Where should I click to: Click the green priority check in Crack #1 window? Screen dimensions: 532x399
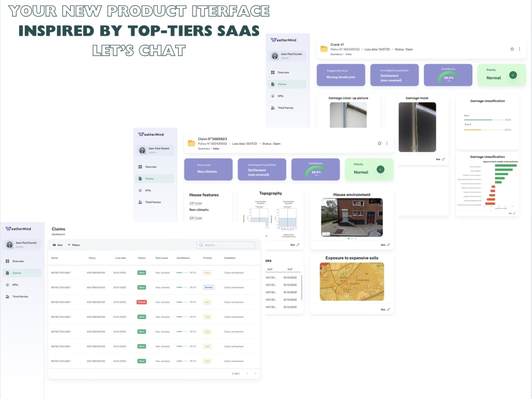pyautogui.click(x=513, y=75)
